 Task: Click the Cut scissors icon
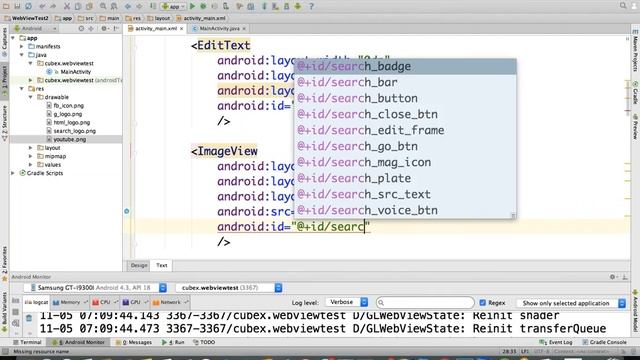67,6
